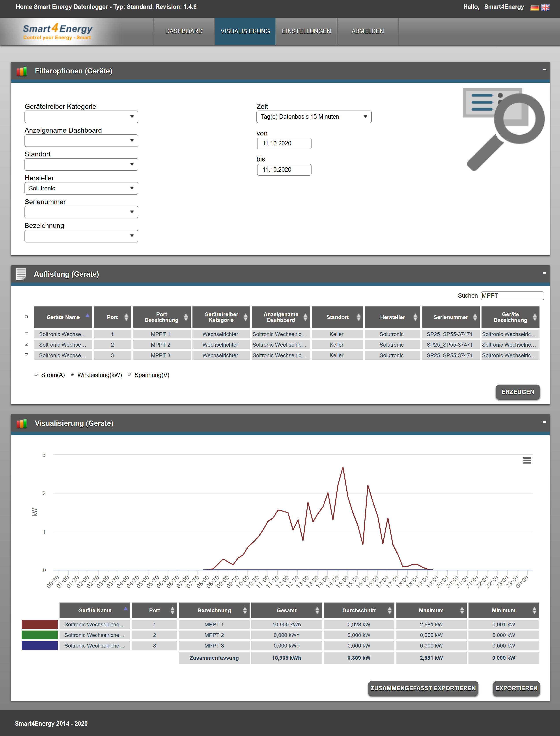Viewport: 560px width, 736px height.
Task: Click the Zusammenfassung summary row label
Action: tap(214, 658)
